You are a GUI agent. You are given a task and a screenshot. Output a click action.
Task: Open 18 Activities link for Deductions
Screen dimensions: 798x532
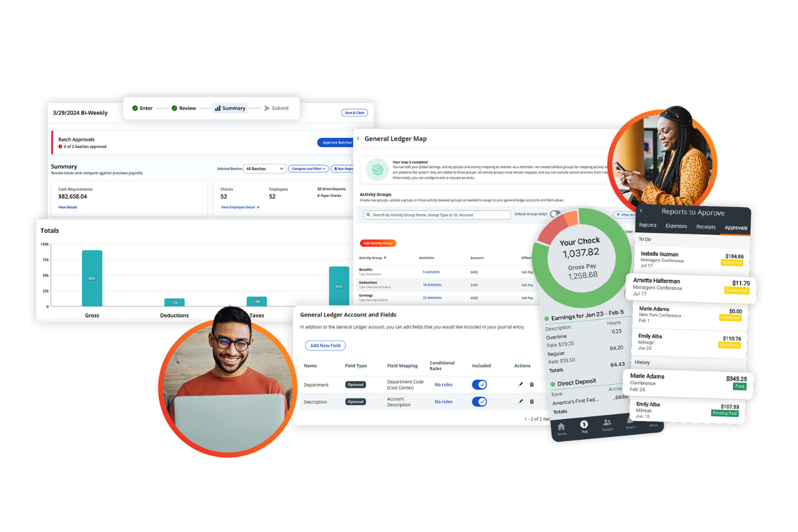coord(432,285)
